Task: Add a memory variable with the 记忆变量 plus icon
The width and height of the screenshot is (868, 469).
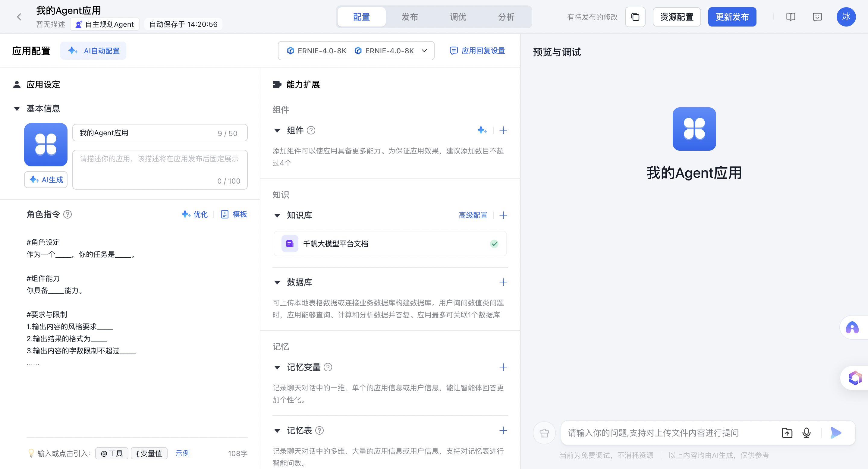Action: coord(503,367)
